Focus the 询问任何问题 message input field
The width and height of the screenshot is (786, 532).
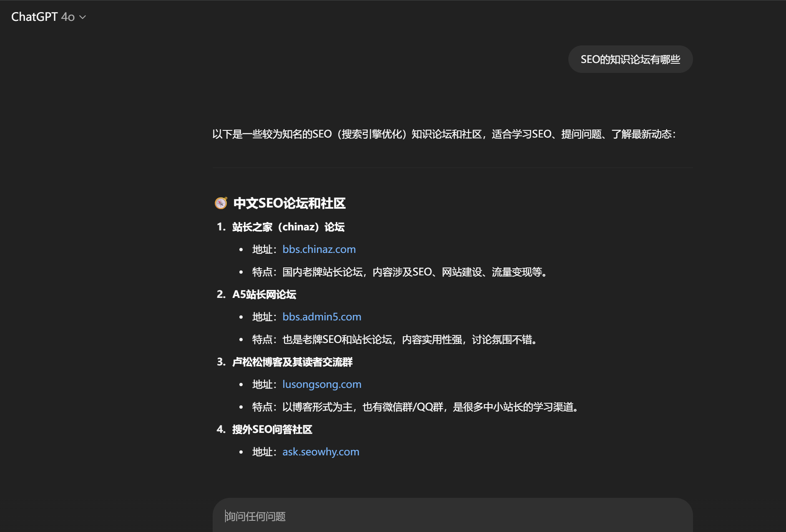452,516
